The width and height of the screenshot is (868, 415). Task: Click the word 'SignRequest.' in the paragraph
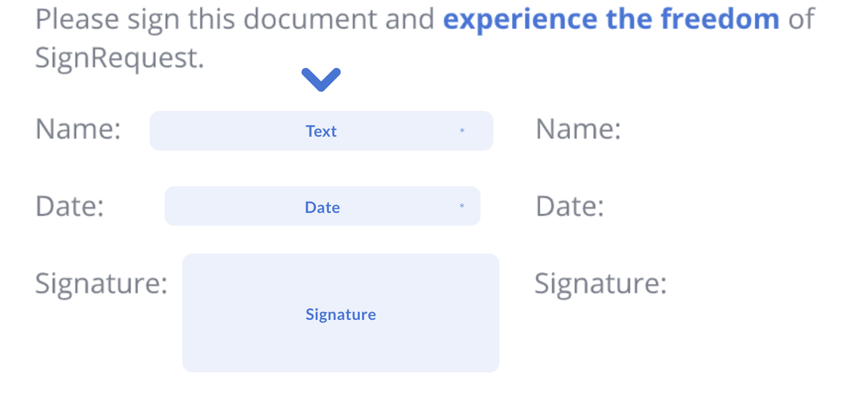tap(120, 59)
